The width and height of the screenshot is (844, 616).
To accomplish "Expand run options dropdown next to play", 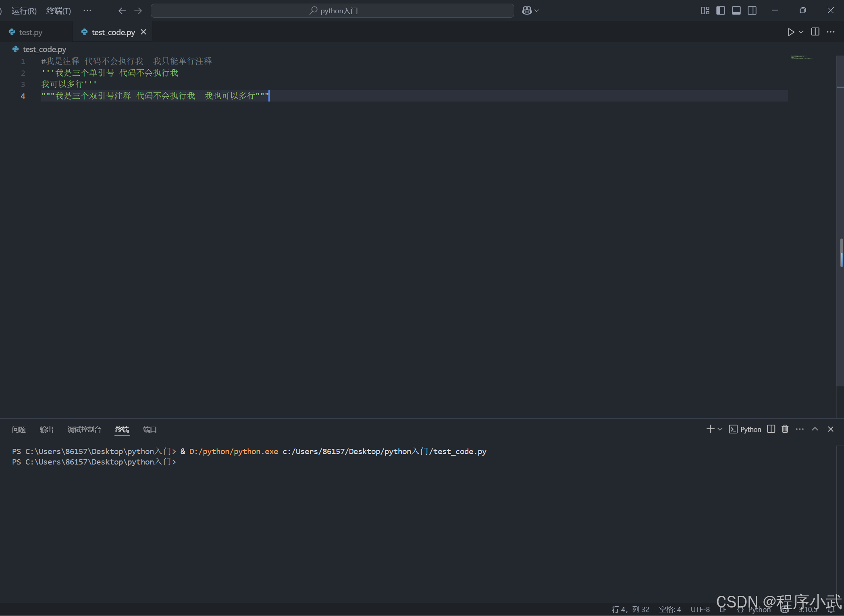I will [801, 32].
